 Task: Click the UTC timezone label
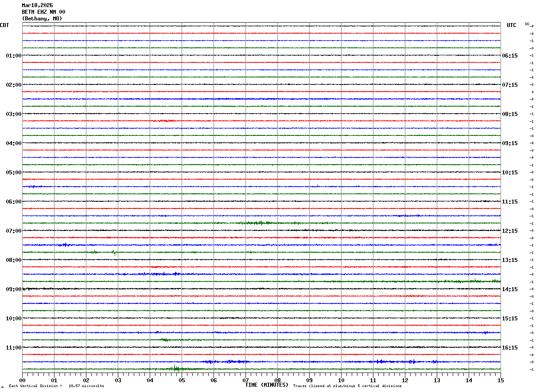point(511,25)
